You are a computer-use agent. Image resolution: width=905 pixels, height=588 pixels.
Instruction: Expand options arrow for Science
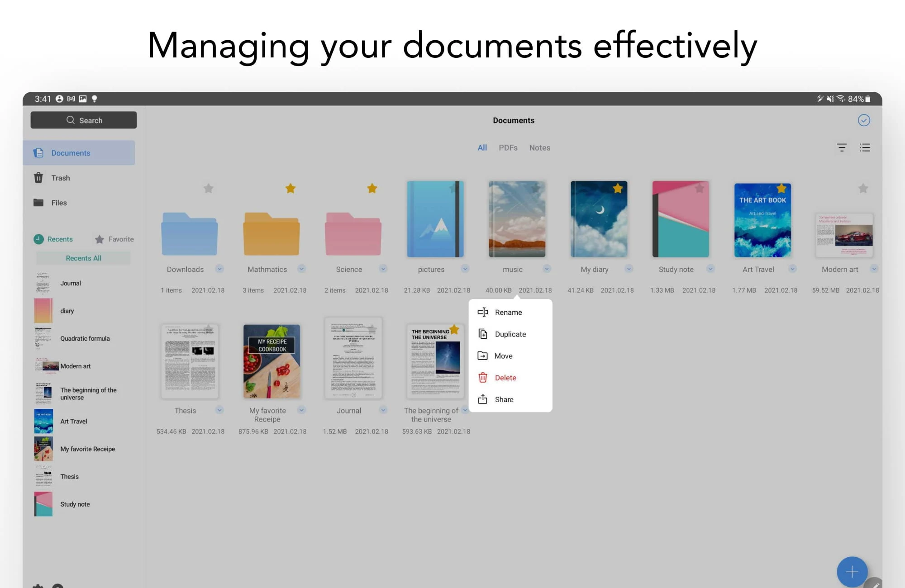click(383, 269)
